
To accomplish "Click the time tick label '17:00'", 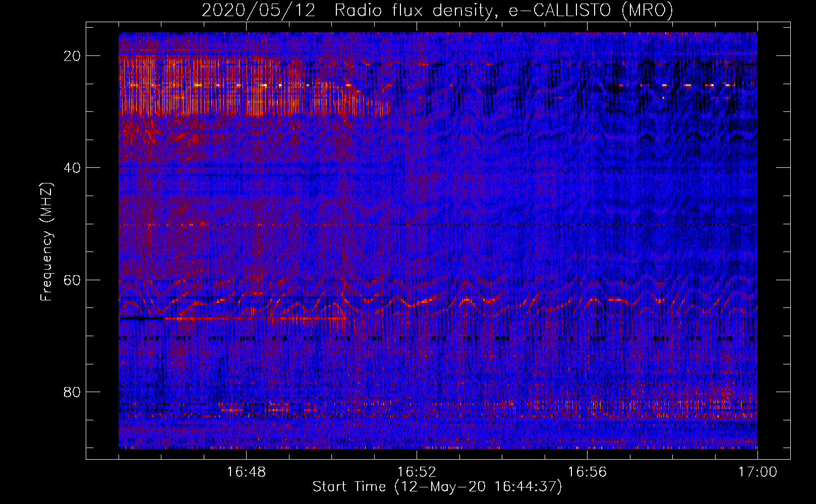I will (757, 472).
